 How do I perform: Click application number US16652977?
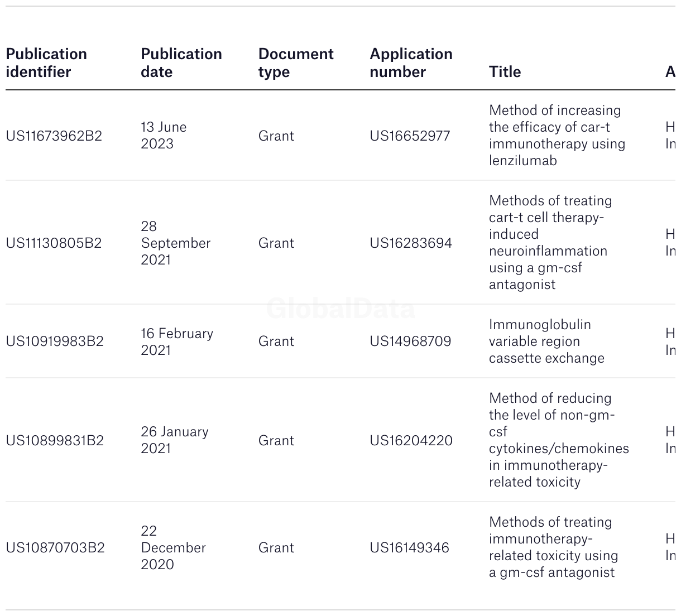(410, 136)
